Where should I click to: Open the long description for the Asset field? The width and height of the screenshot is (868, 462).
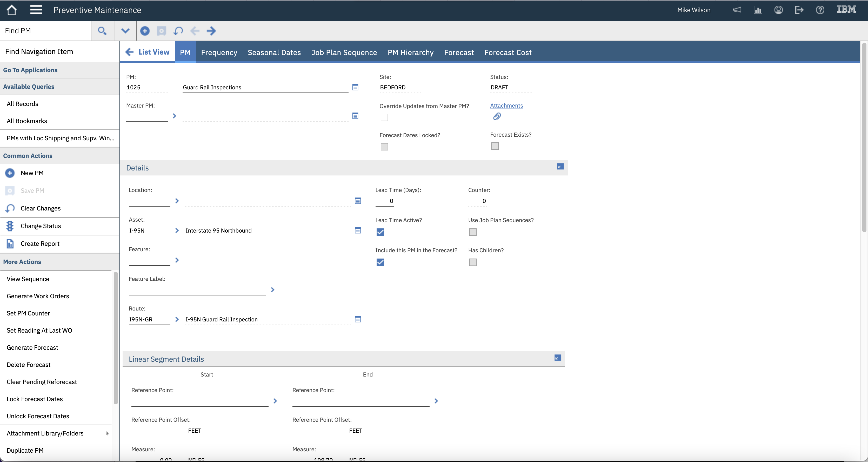point(358,231)
